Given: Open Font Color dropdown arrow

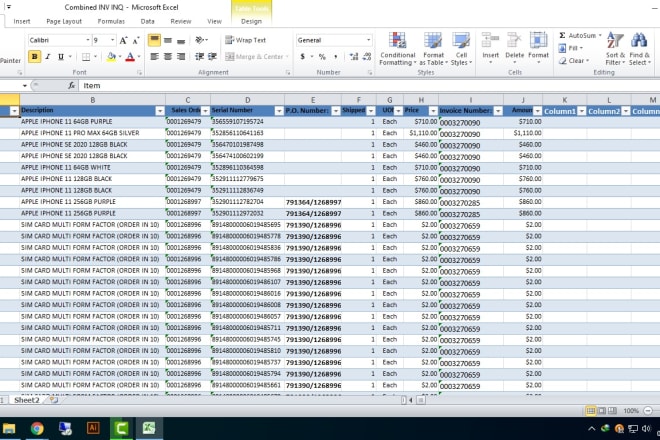Looking at the screenshot, I should pyautogui.click(x=139, y=56).
